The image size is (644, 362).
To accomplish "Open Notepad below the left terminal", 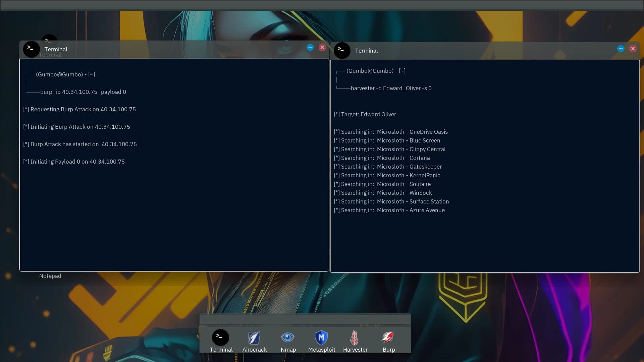I will [x=50, y=276].
